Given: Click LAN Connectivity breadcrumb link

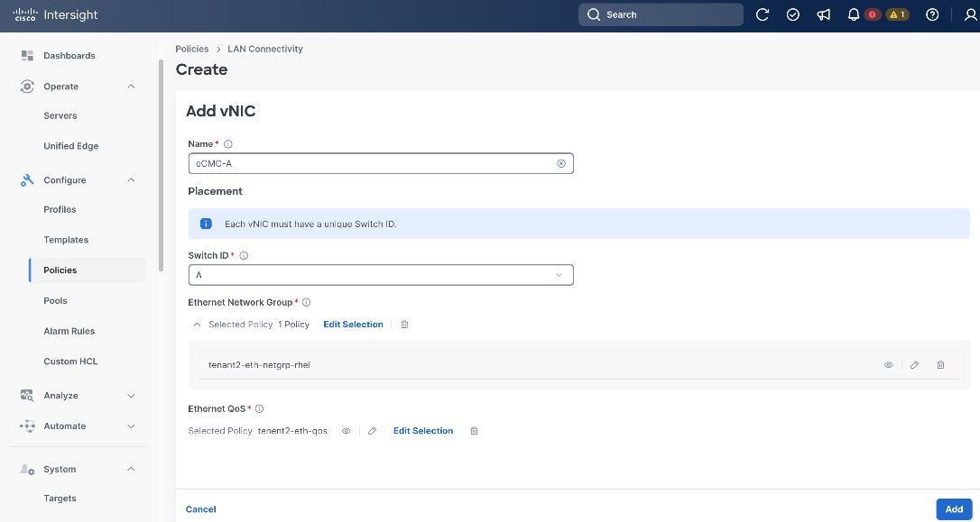Looking at the screenshot, I should [265, 49].
